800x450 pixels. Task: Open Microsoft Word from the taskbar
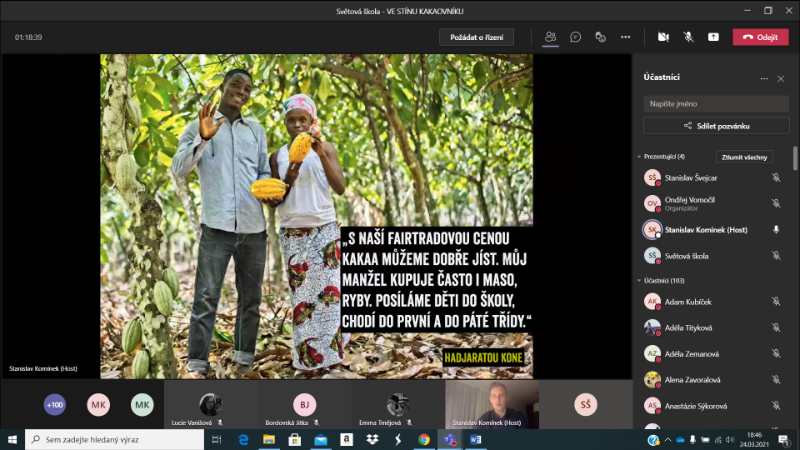(x=475, y=439)
